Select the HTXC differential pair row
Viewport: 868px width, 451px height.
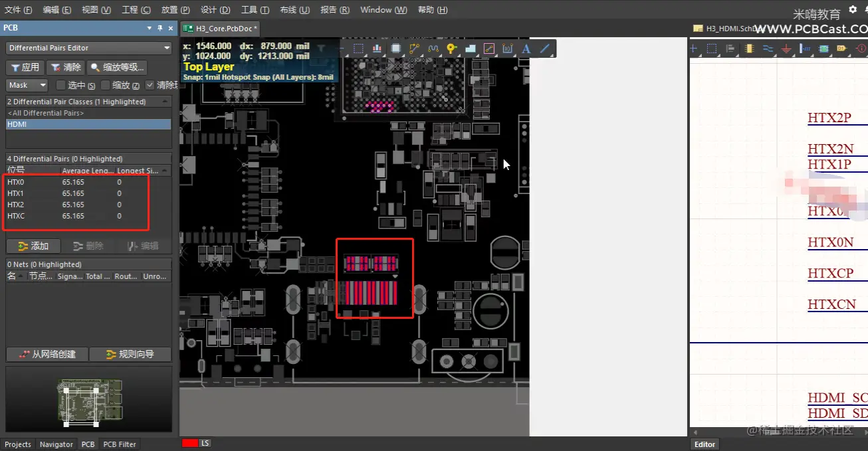tap(89, 215)
